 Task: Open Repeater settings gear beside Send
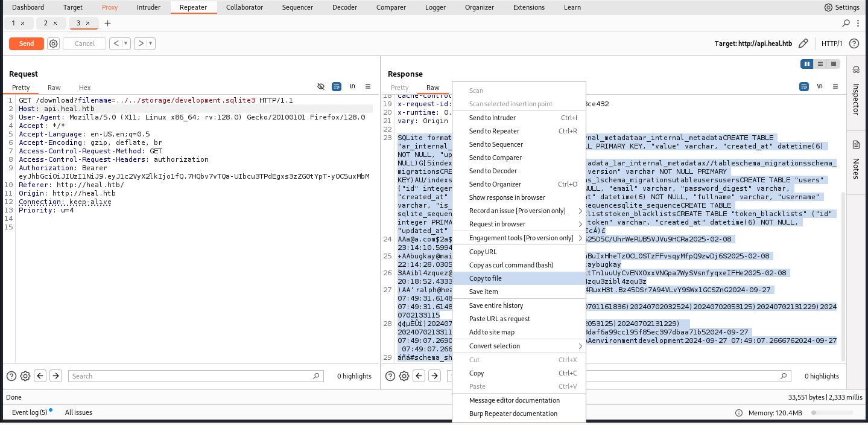53,43
